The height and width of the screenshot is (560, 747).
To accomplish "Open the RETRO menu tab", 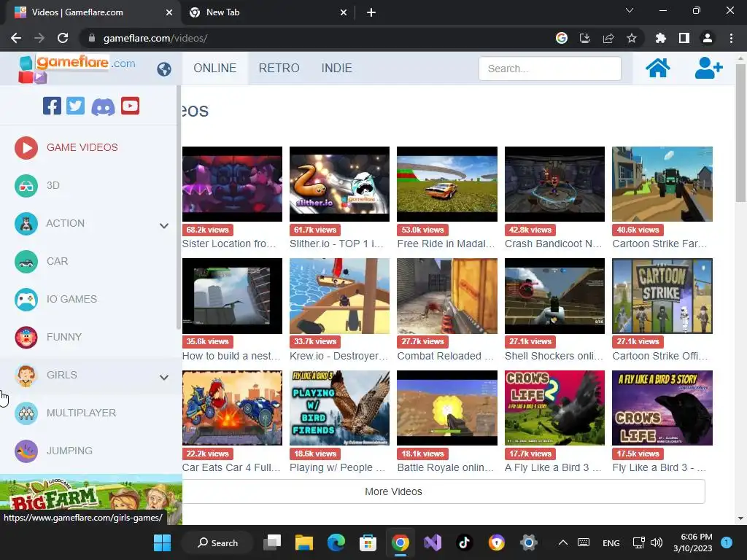I will tap(279, 68).
